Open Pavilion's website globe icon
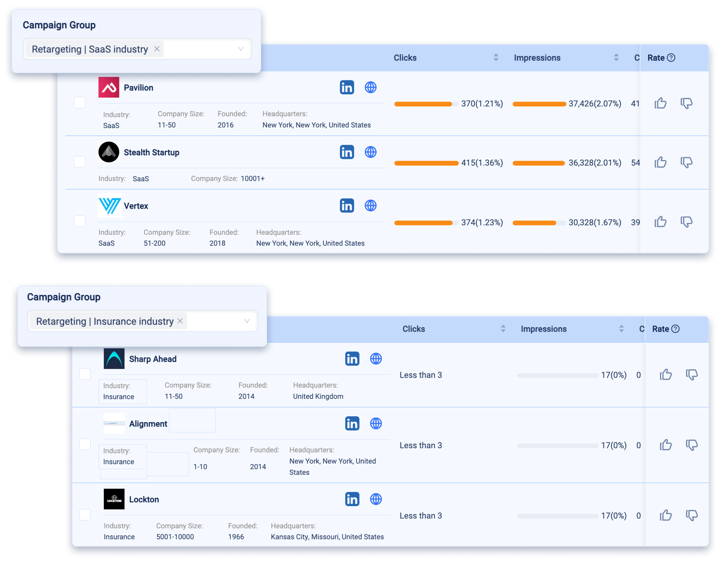728x566 pixels. [370, 88]
